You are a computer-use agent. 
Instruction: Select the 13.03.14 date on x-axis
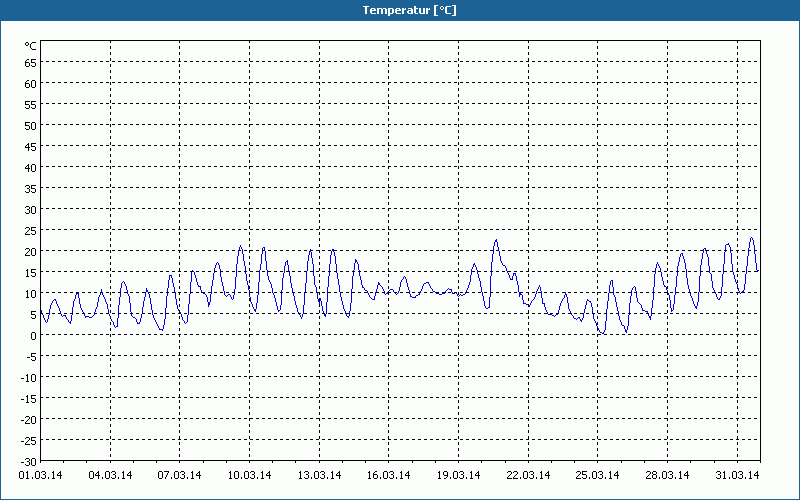(x=319, y=475)
